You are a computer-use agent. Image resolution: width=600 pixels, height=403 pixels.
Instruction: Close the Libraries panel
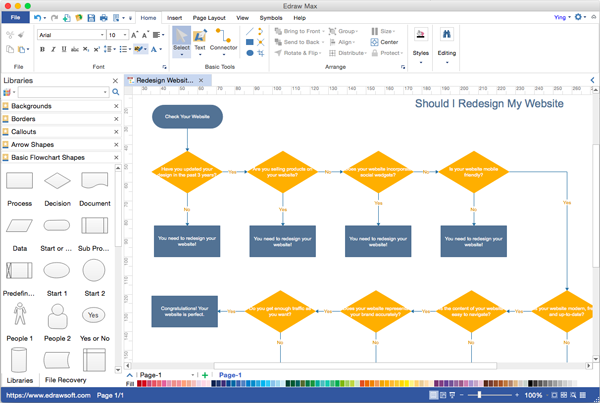click(x=115, y=80)
